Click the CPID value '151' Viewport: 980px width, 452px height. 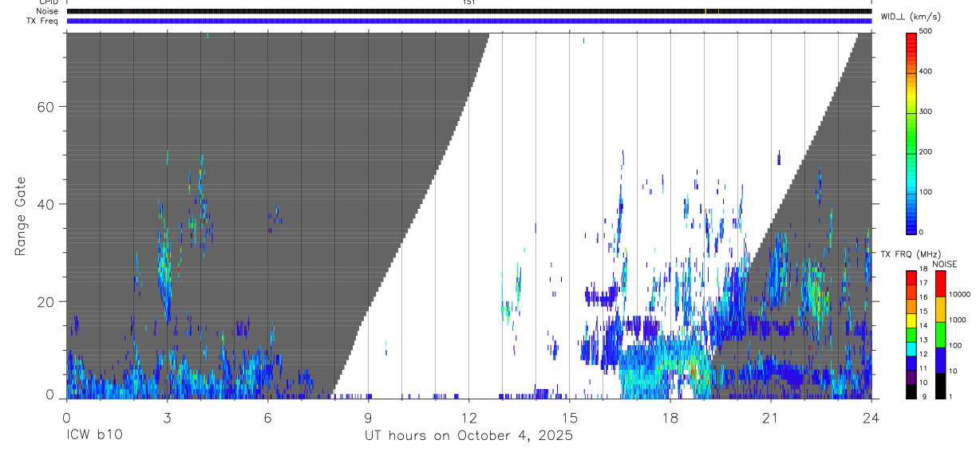click(x=468, y=2)
